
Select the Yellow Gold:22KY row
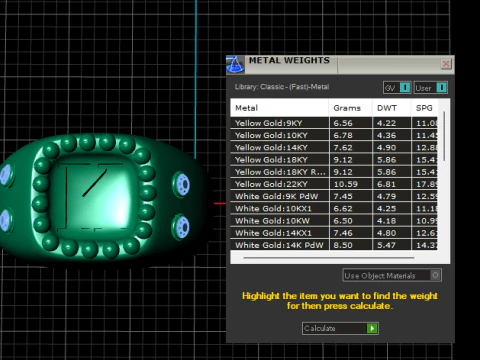tap(334, 184)
